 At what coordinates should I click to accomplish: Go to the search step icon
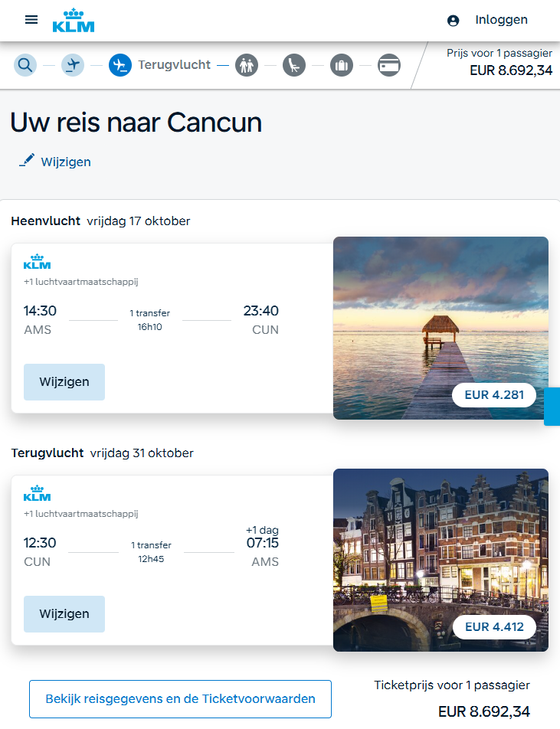tap(25, 65)
